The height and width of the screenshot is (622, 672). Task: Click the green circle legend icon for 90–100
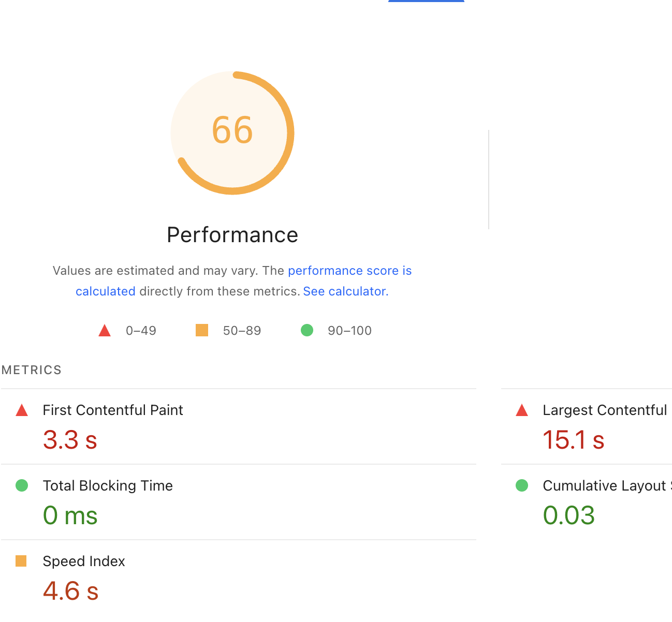point(307,330)
